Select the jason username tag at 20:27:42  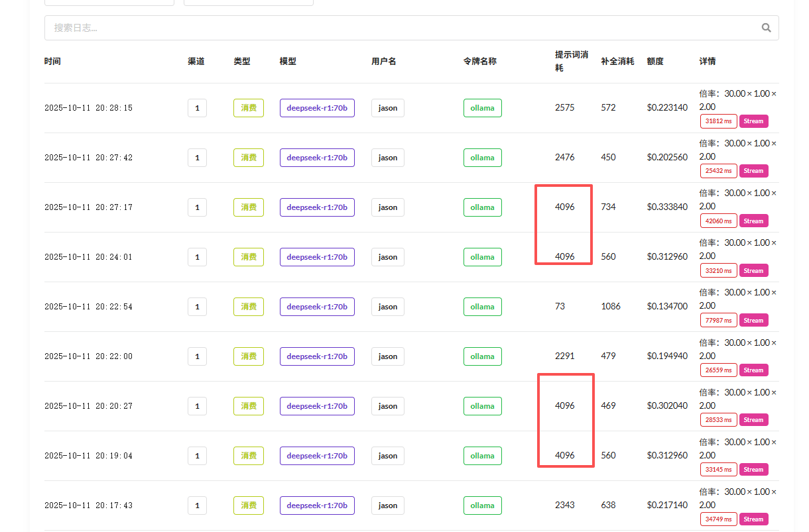point(388,158)
